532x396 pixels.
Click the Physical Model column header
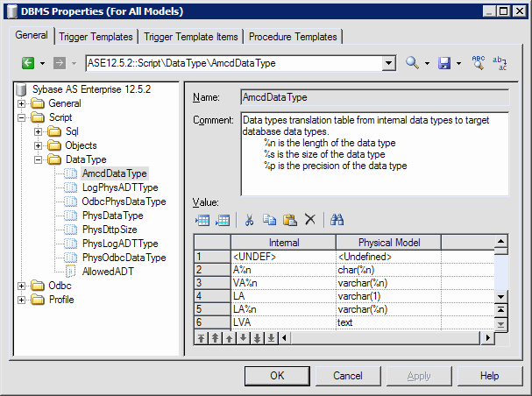[x=389, y=243]
